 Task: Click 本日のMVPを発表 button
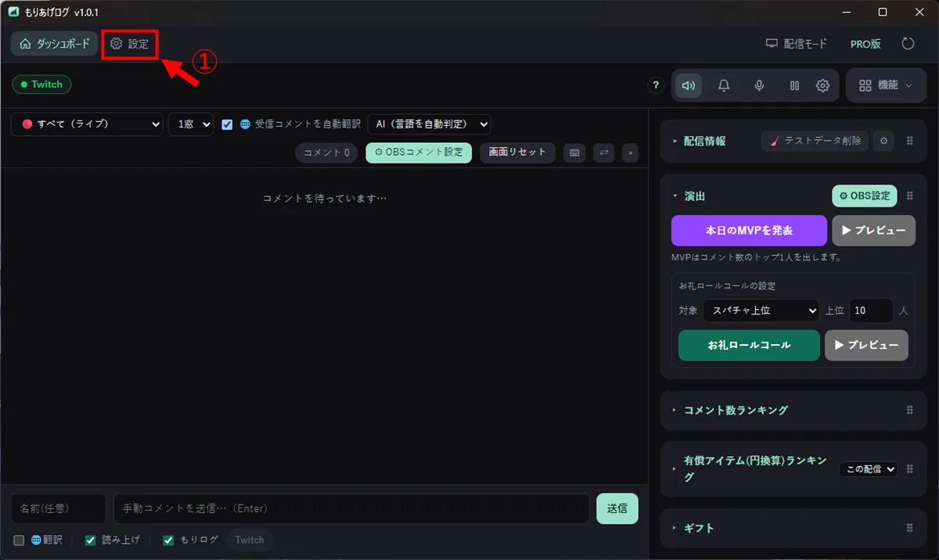pyautogui.click(x=749, y=231)
